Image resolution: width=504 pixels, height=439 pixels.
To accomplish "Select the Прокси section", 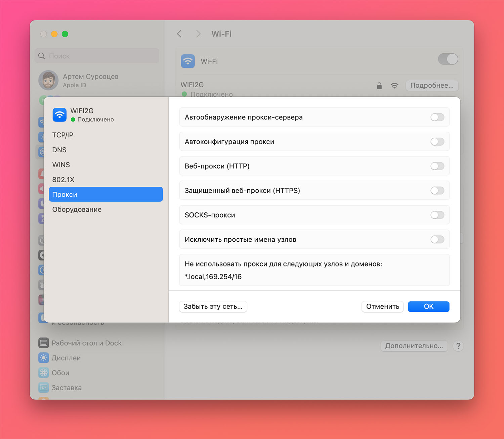I will tap(106, 194).
